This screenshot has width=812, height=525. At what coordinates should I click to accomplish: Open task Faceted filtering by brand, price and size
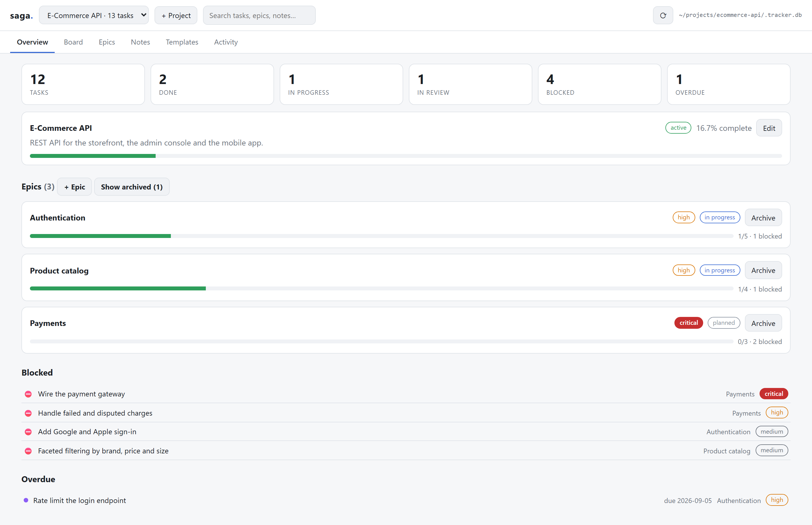coord(103,451)
